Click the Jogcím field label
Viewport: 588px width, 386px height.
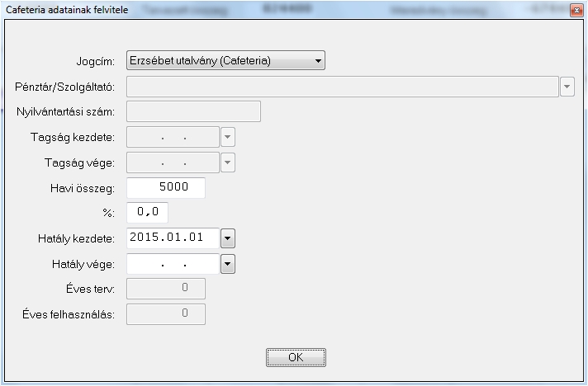[95, 62]
